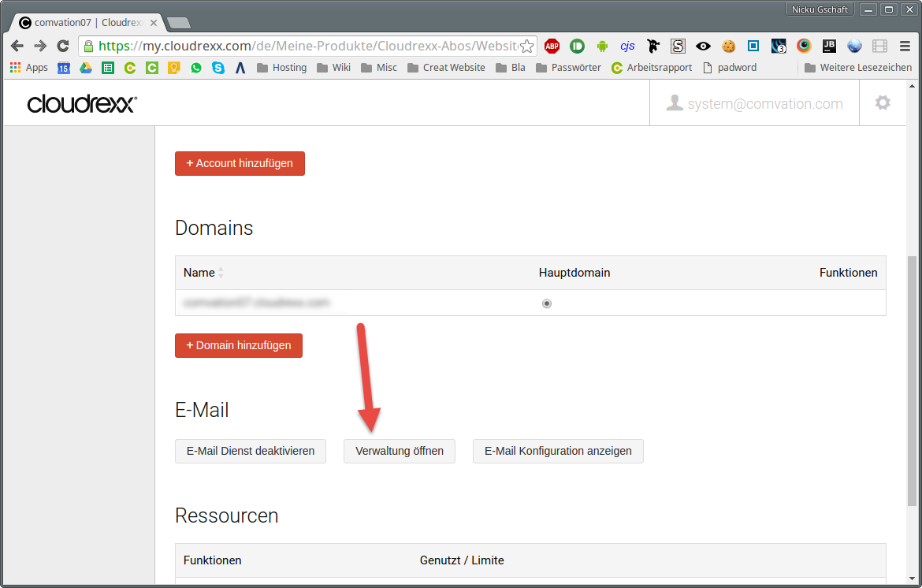
Task: Click the Verwaltung öffnen button
Action: (x=399, y=451)
